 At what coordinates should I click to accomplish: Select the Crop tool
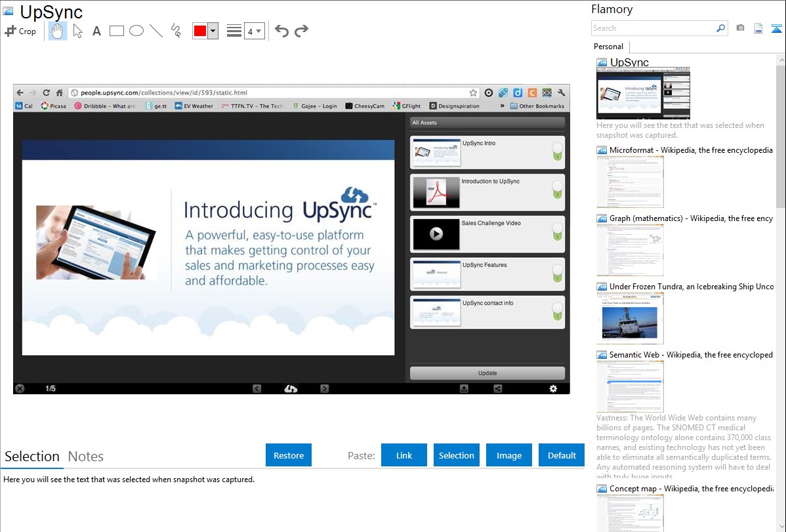[x=20, y=31]
